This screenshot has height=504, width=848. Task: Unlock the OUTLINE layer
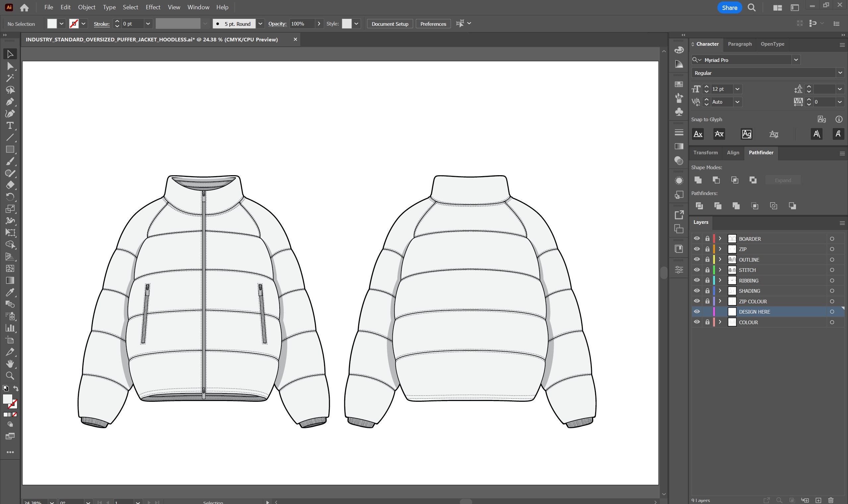[707, 260]
